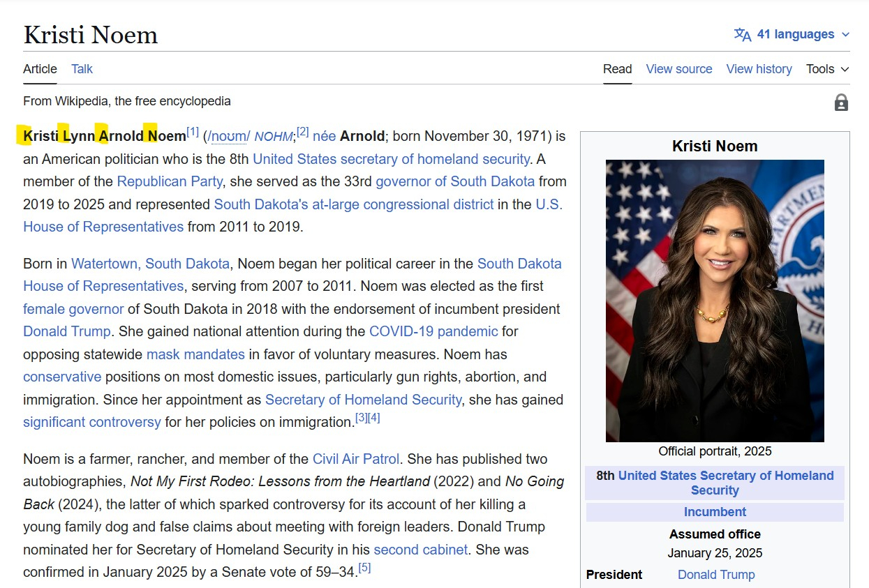The height and width of the screenshot is (588, 869).
Task: Select the Article tab
Action: click(40, 69)
